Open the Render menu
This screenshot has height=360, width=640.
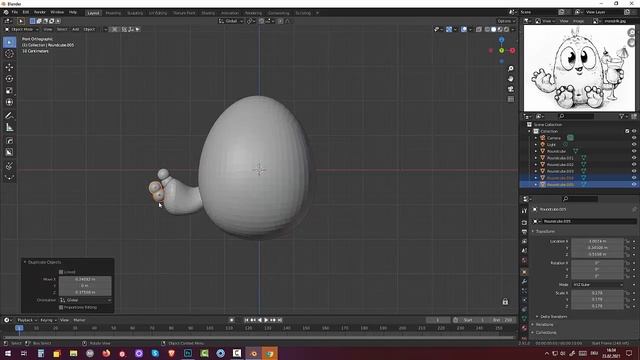coord(40,13)
